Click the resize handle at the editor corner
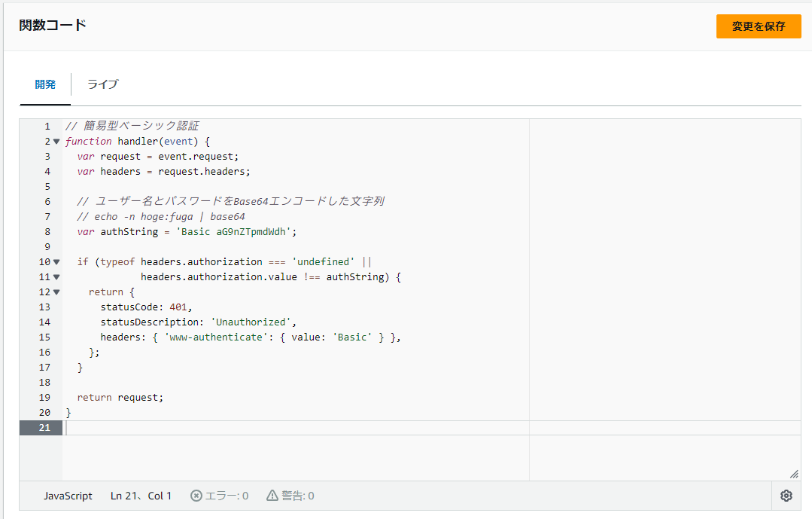812x519 pixels. pos(794,474)
